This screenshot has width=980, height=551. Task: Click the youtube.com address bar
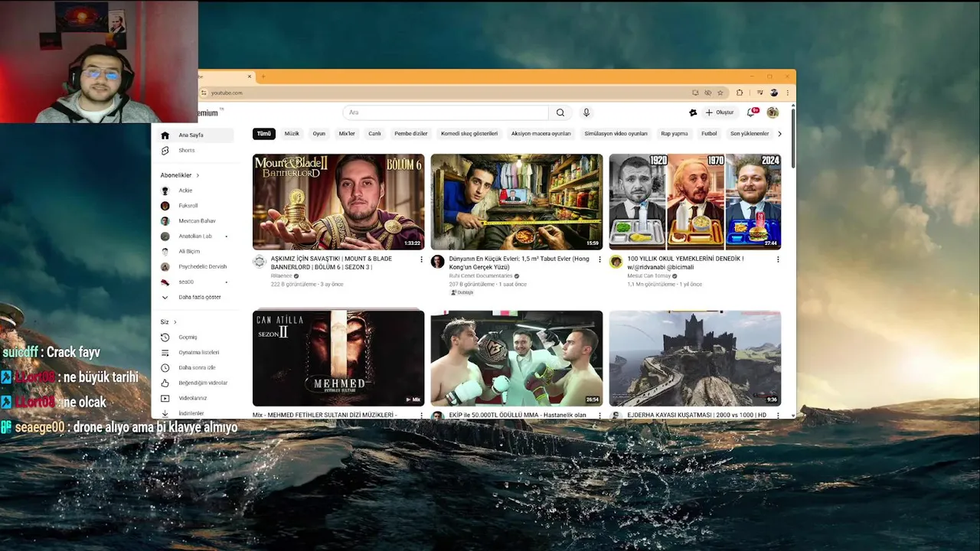click(444, 93)
